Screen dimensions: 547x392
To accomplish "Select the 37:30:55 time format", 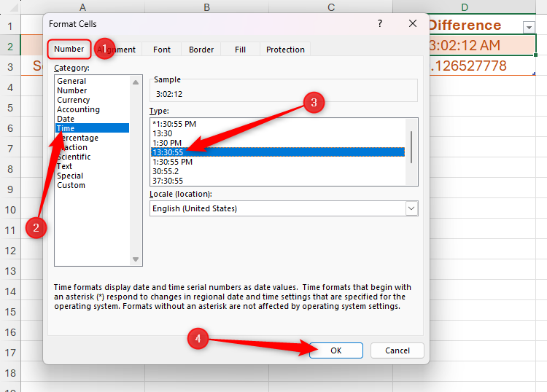I will [168, 181].
